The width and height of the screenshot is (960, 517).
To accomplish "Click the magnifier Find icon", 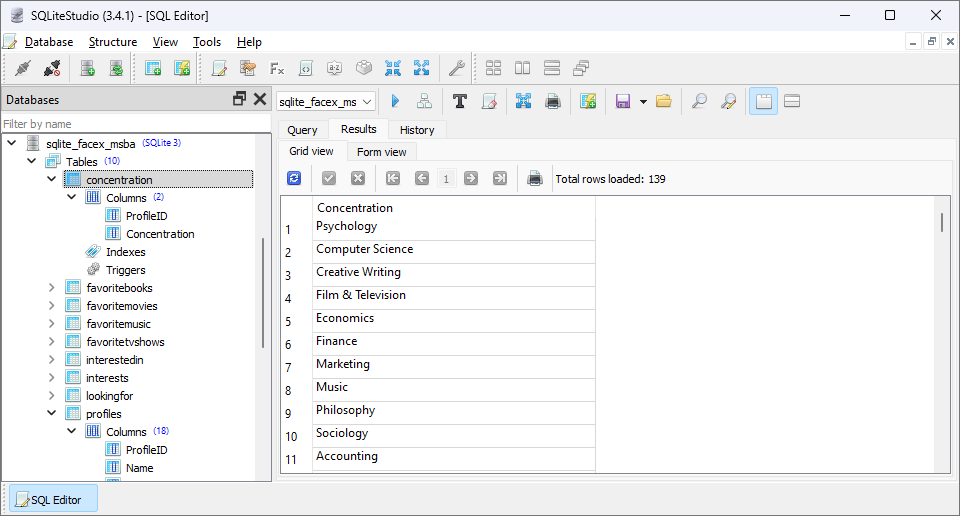I will coord(699,101).
